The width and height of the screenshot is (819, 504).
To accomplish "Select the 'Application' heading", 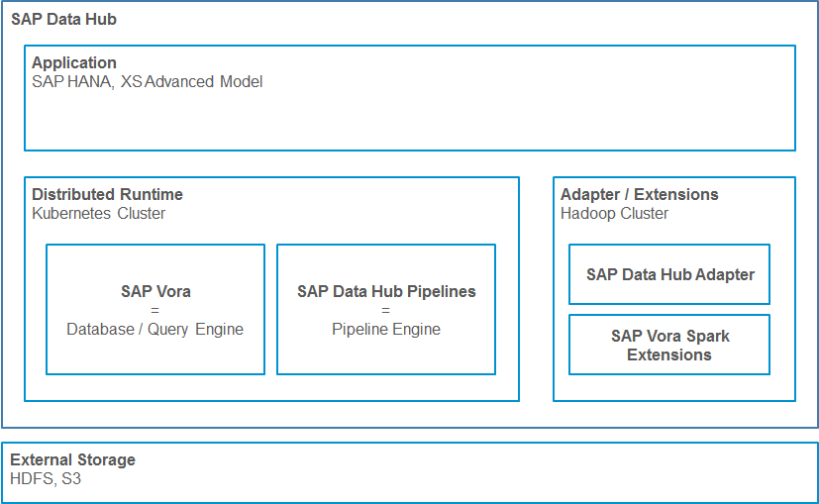I will tap(74, 62).
